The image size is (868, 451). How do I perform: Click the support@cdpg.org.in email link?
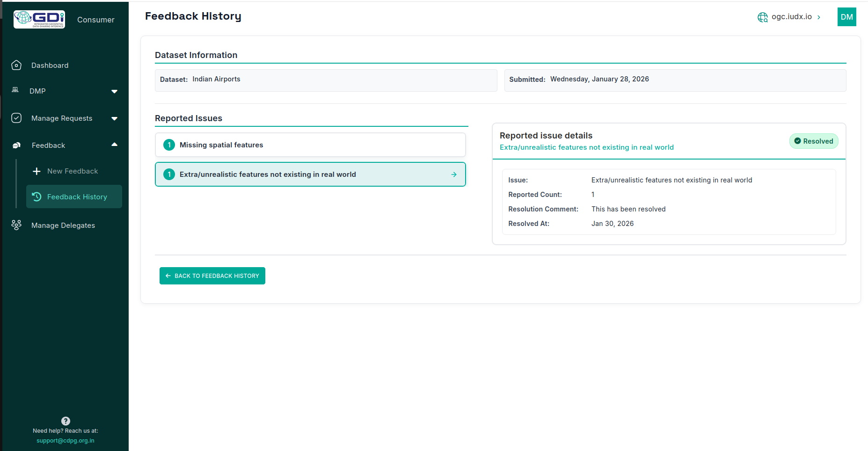point(66,441)
